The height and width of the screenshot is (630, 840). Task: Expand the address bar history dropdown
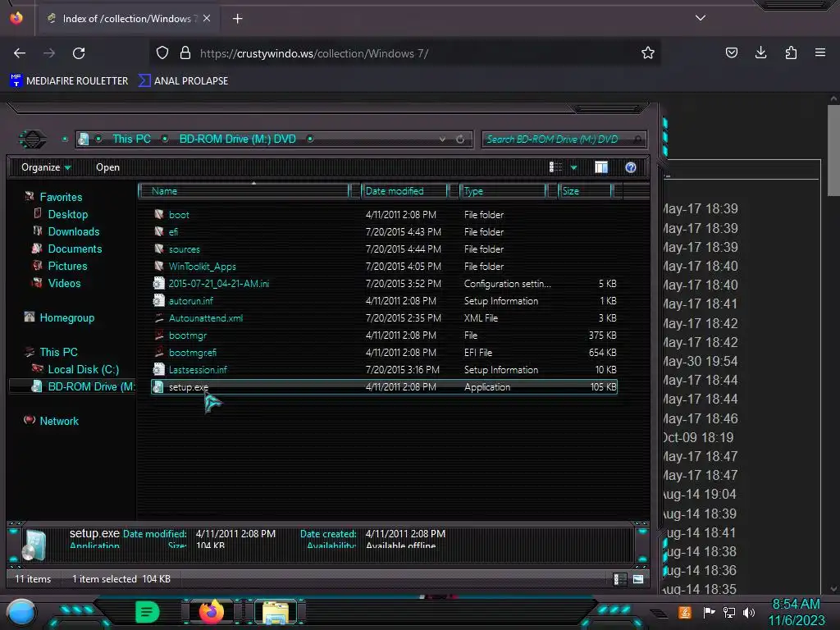pos(442,139)
